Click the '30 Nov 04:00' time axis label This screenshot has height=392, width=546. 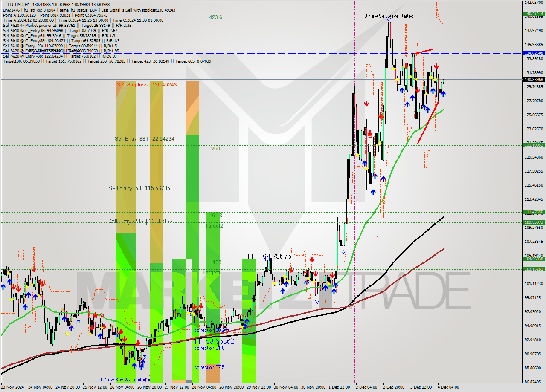pos(285,388)
